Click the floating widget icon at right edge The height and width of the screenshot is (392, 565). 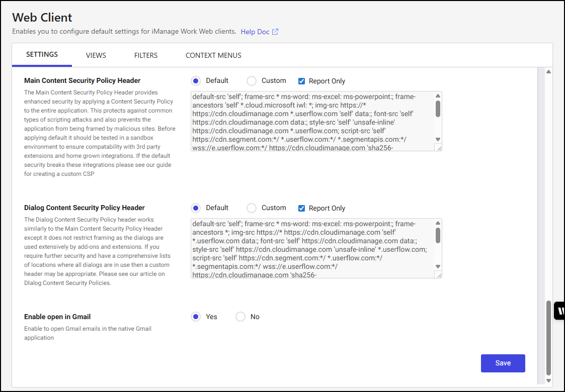click(559, 311)
